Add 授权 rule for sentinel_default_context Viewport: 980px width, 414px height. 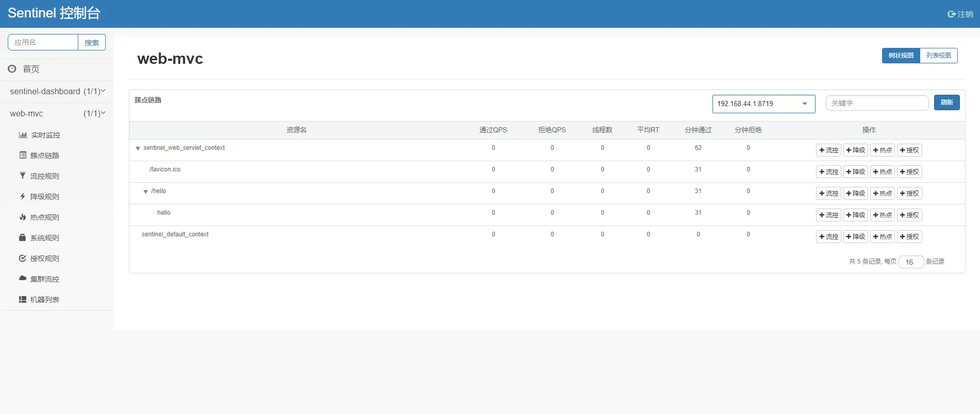pyautogui.click(x=909, y=237)
